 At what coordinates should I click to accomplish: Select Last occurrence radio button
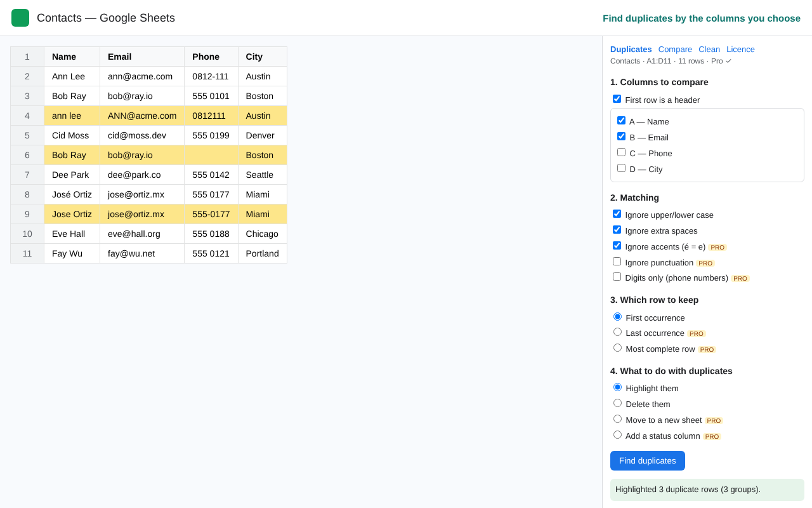click(x=617, y=332)
